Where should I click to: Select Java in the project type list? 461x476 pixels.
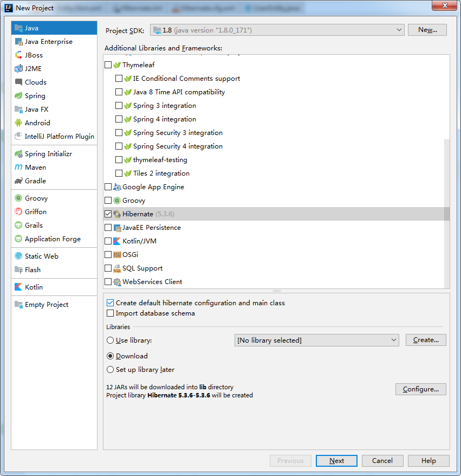(x=54, y=28)
